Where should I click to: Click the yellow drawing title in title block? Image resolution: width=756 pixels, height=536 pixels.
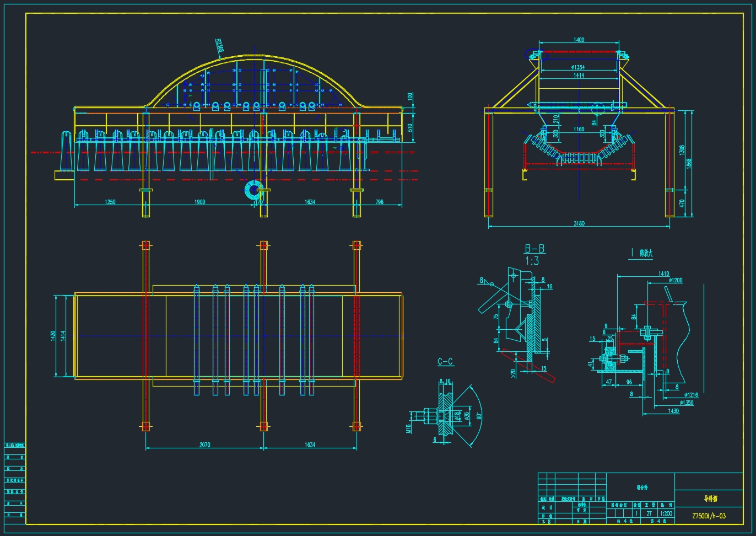click(711, 499)
